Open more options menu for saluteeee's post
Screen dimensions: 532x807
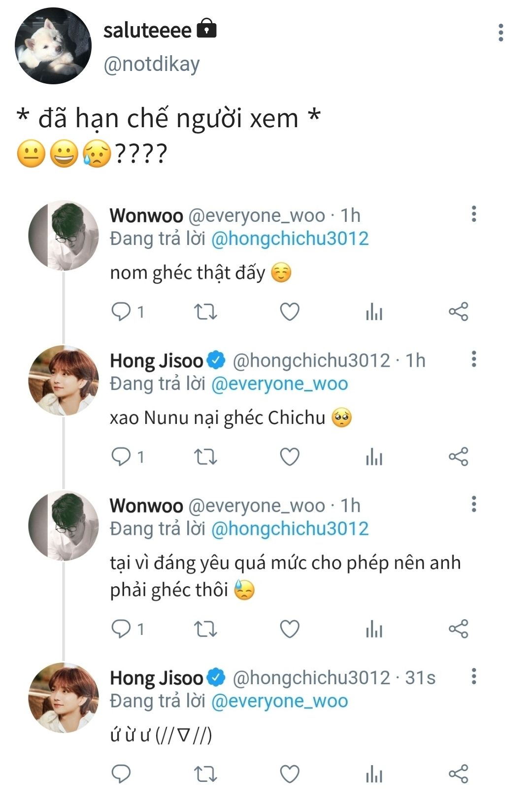click(500, 33)
